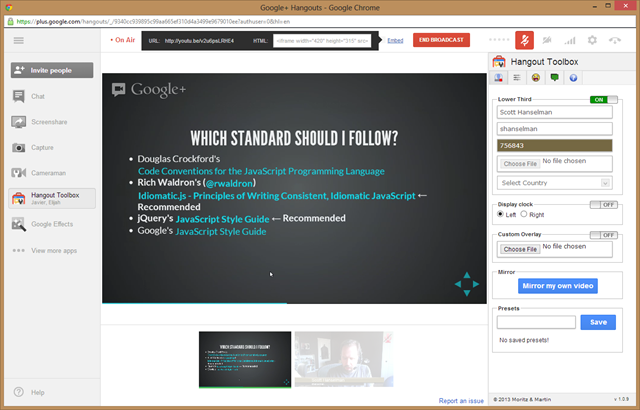The image size is (640, 410).
Task: Turn off camera icon in top bar
Action: (x=547, y=40)
